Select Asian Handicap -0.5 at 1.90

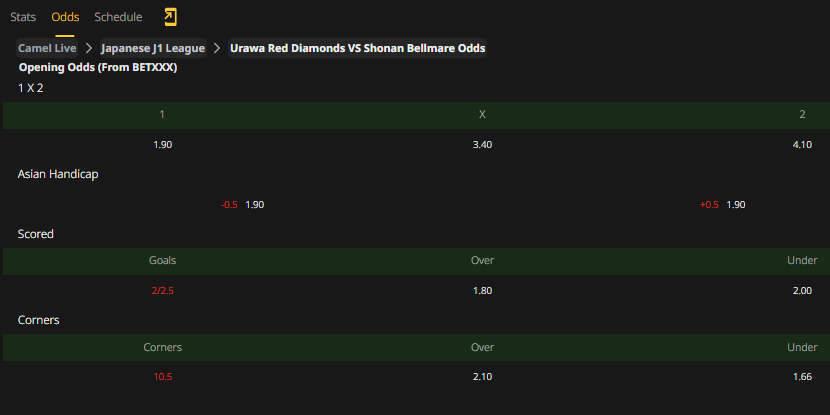242,205
